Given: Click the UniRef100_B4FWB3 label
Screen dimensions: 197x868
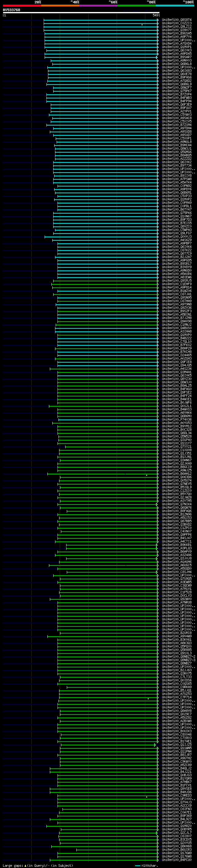Looking at the screenshot, I should 176,98.
